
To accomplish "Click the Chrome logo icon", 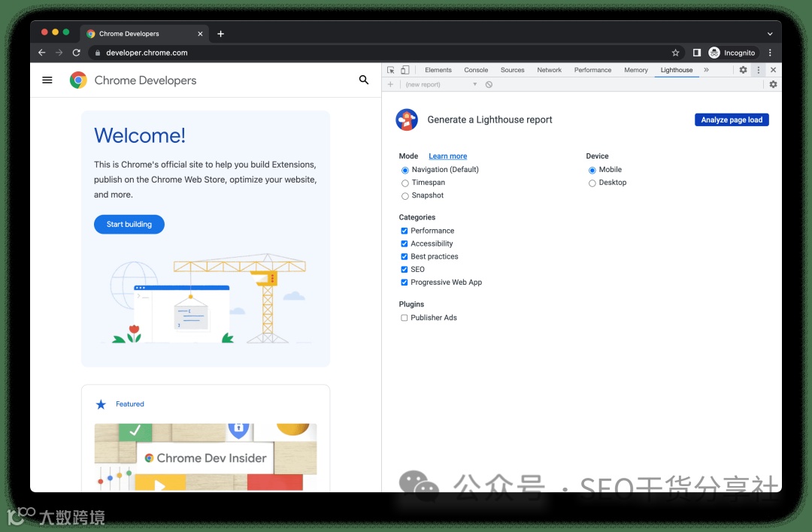I will click(78, 80).
